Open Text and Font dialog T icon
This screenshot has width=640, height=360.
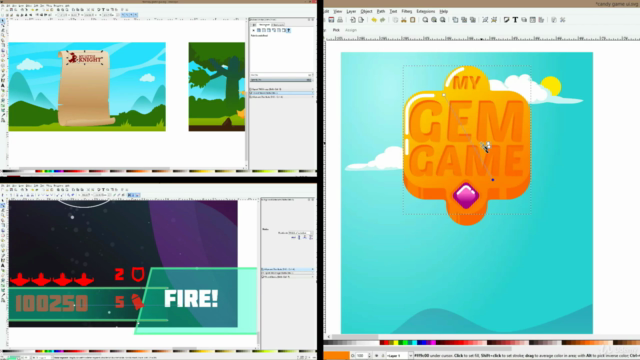point(515,20)
